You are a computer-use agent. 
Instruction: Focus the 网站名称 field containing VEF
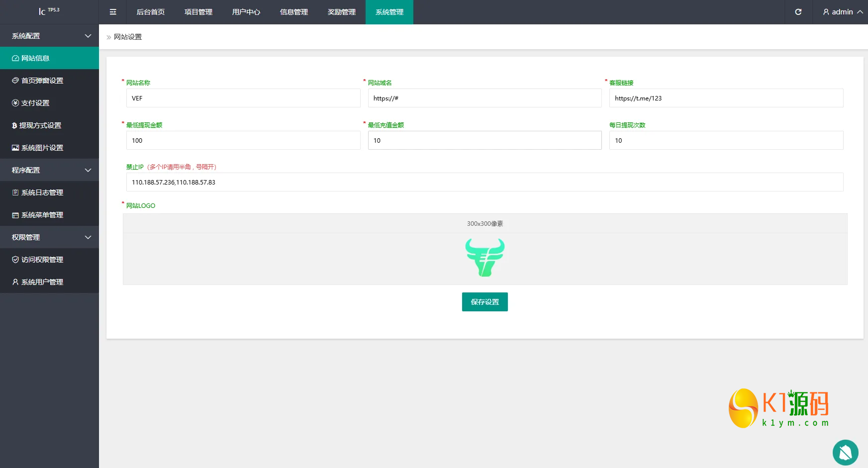(x=243, y=98)
